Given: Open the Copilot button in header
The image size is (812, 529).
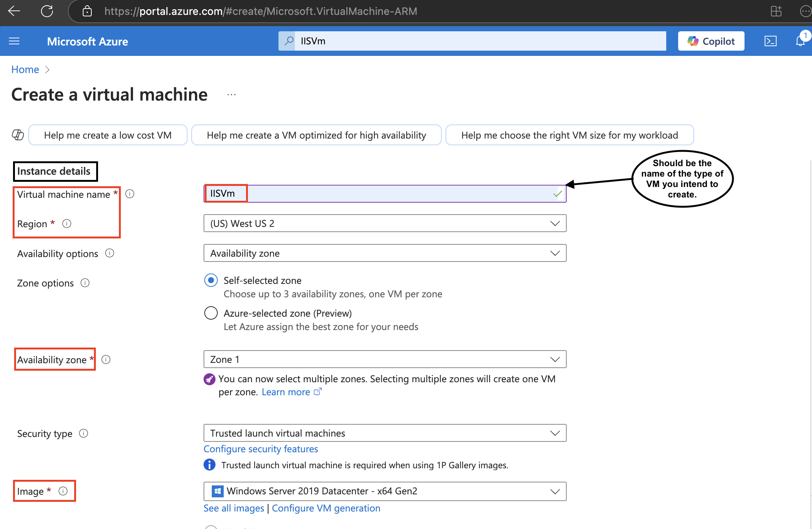Looking at the screenshot, I should (711, 41).
